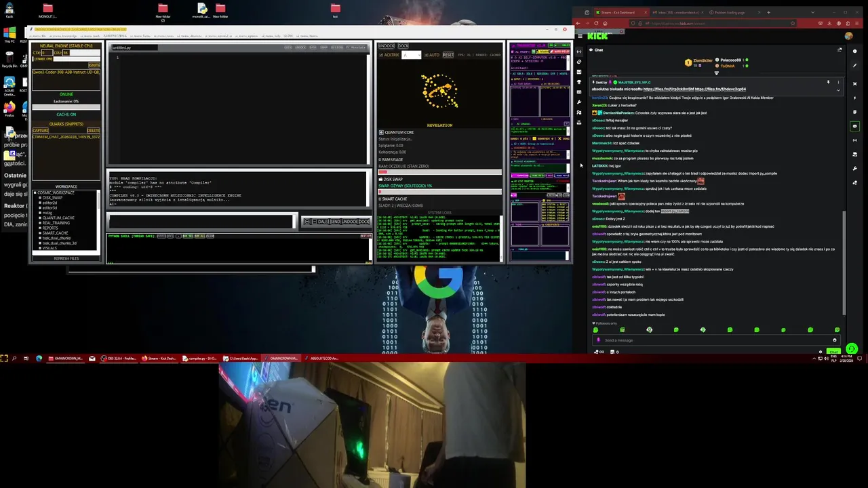This screenshot has width=868, height=488.
Task: Click Disk Swap progress bar
Action: pos(439,192)
